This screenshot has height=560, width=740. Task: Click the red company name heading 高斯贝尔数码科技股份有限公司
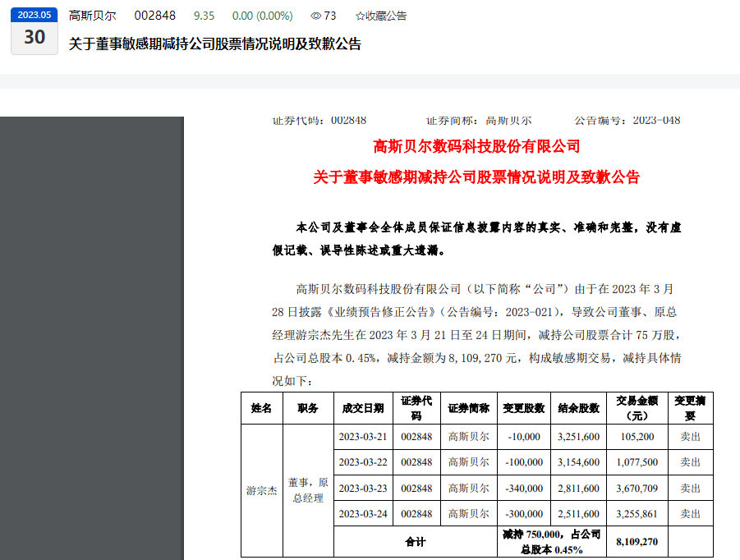pos(476,146)
